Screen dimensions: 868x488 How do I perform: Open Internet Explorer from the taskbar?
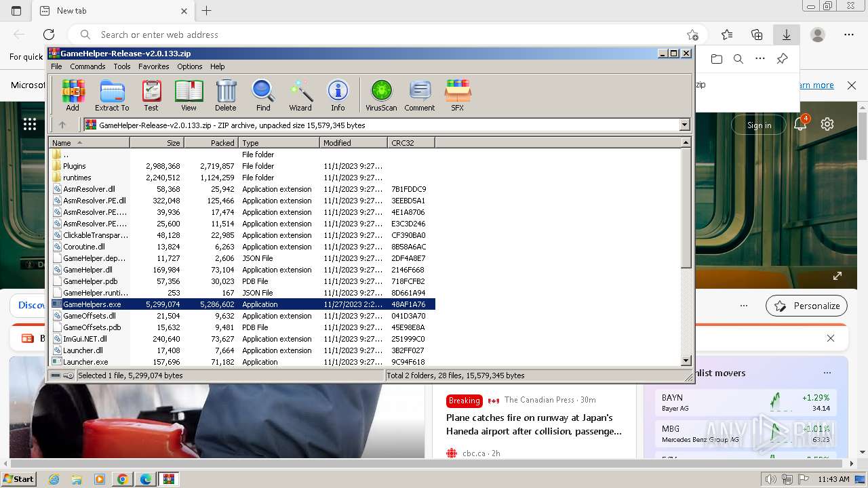coord(54,479)
